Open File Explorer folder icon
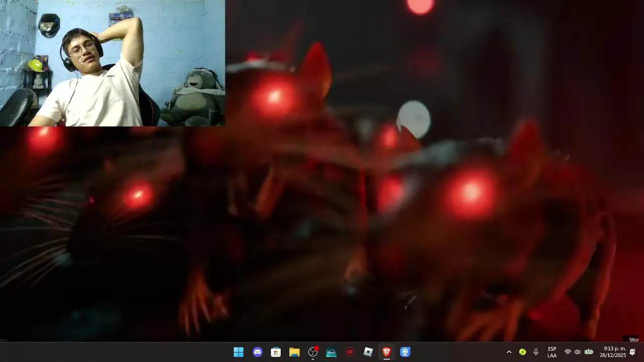Image resolution: width=644 pixels, height=362 pixels. coord(294,352)
